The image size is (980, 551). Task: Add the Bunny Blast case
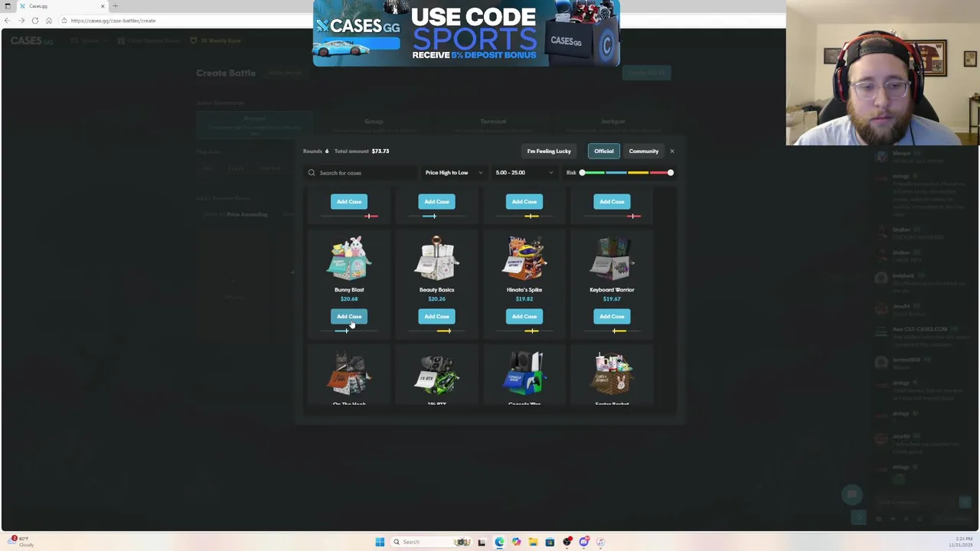coord(349,316)
